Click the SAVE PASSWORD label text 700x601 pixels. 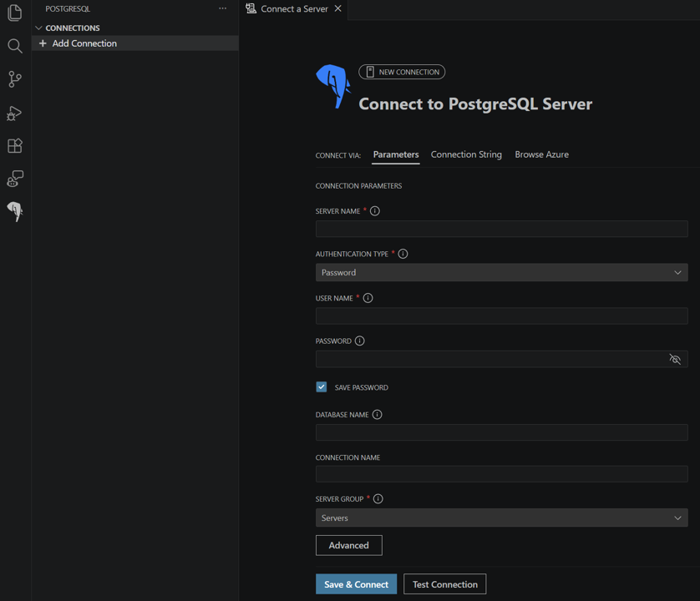pos(361,387)
